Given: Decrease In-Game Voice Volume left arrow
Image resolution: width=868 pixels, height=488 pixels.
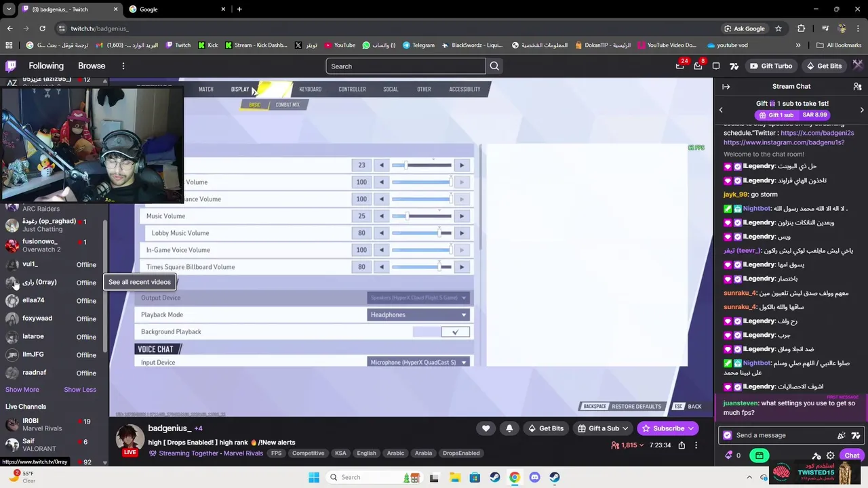Looking at the screenshot, I should (381, 250).
